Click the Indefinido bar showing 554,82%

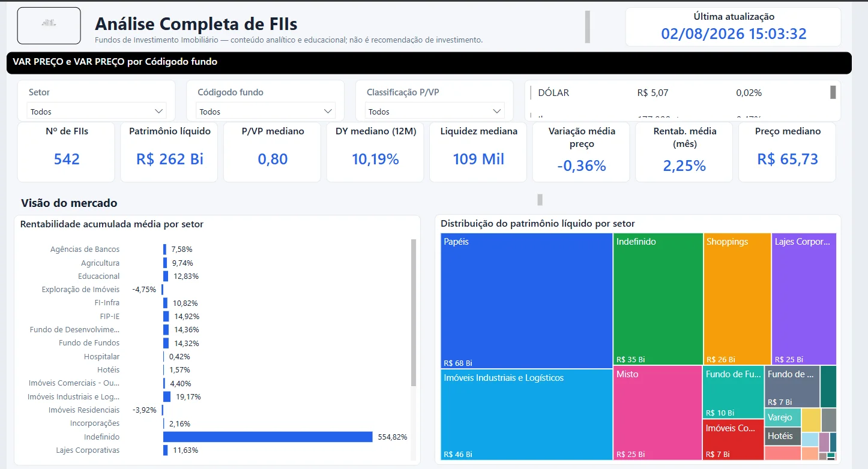268,437
